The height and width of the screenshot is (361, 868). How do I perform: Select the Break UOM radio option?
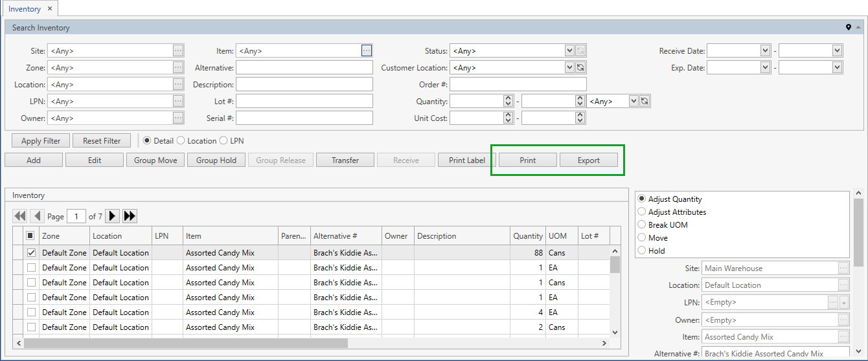click(642, 224)
